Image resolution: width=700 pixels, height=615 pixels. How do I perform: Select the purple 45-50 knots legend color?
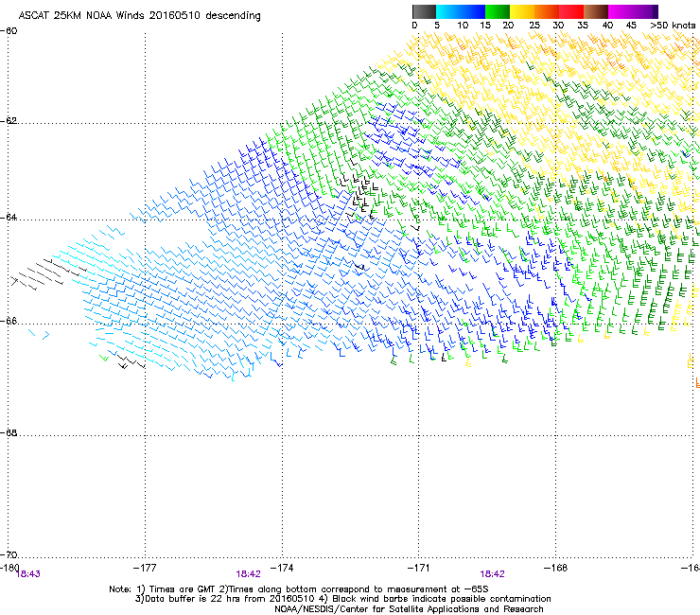tap(645, 11)
